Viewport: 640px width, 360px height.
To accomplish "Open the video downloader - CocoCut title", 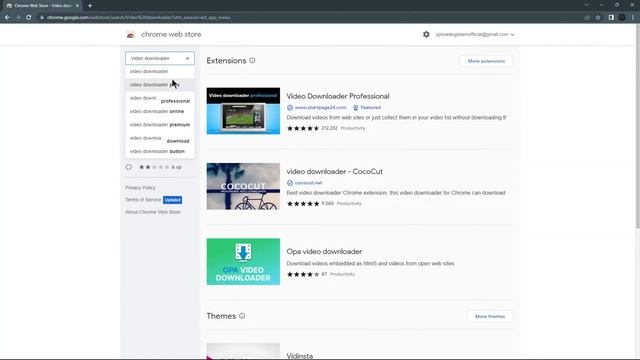I will (x=335, y=171).
